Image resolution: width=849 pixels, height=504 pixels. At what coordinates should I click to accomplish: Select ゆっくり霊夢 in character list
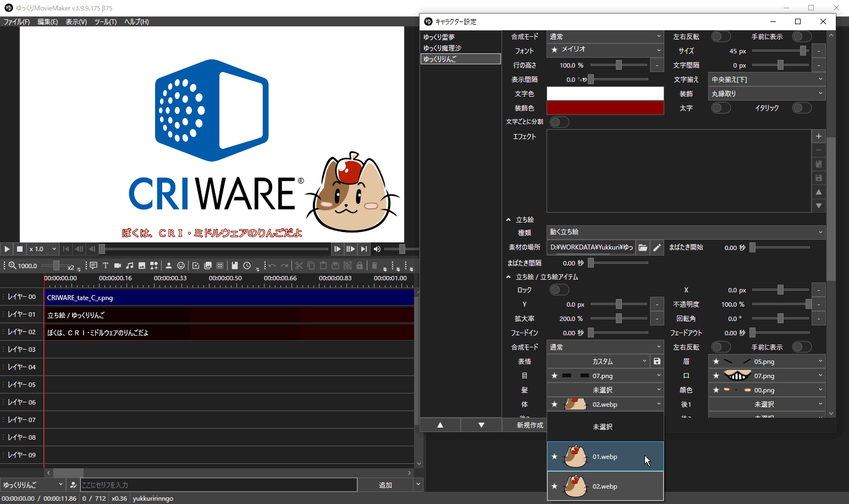[461, 37]
